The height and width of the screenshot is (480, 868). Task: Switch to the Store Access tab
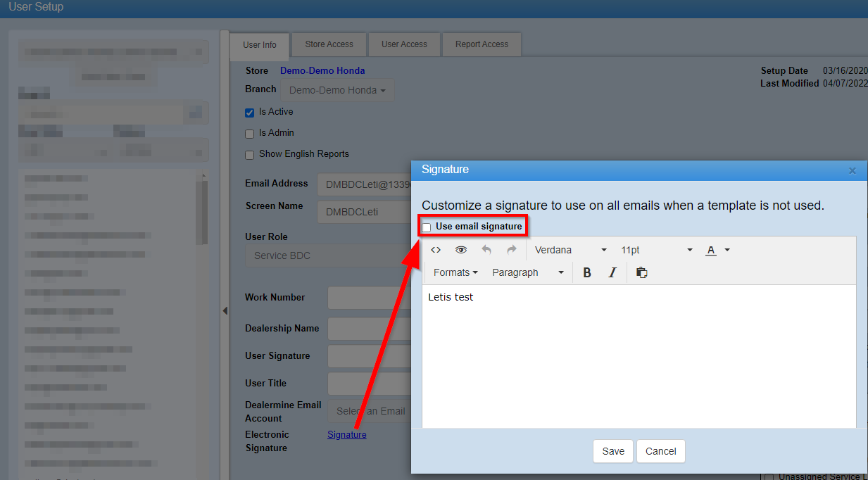329,44
